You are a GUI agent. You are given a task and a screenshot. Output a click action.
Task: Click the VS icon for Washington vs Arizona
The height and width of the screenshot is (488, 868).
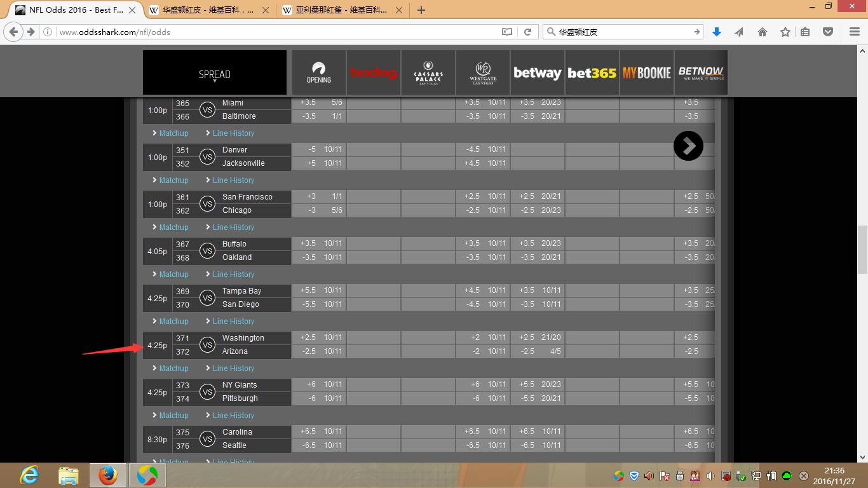207,345
